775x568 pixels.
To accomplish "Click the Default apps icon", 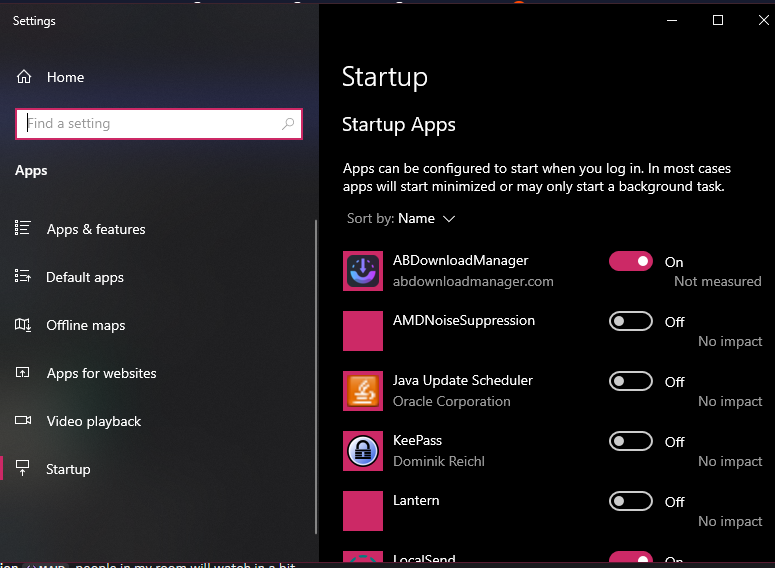I will click(x=23, y=276).
